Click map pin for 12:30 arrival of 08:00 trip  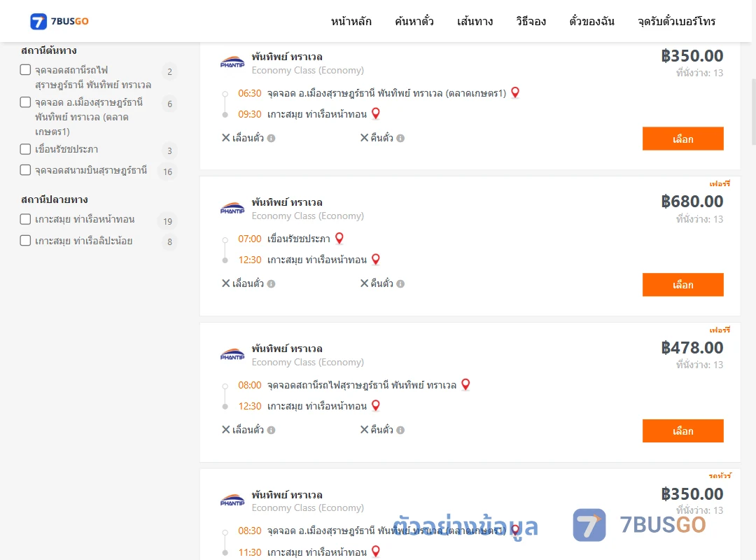pyautogui.click(x=376, y=406)
